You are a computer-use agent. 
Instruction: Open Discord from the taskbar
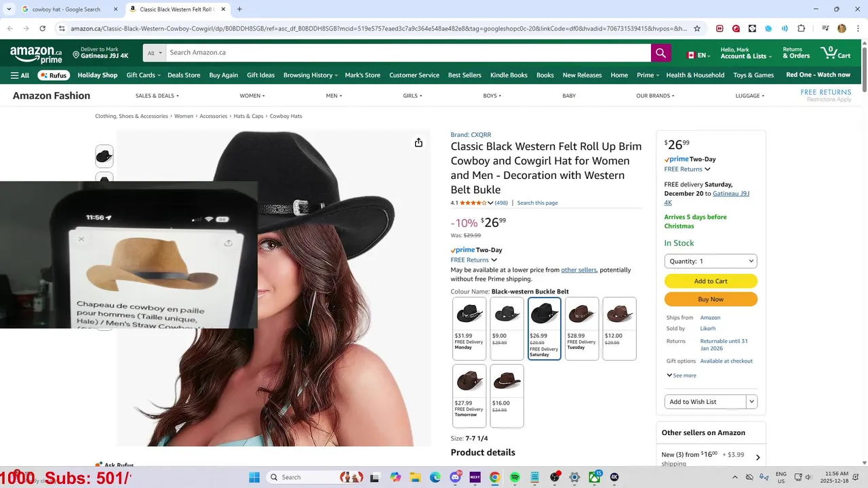[x=456, y=477]
